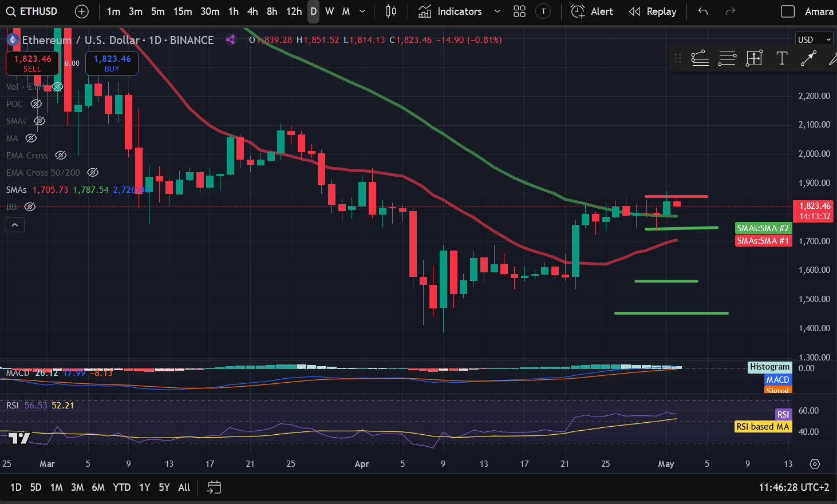
Task: Select the RSI legend showing 56.53
Action: [x=40, y=406]
